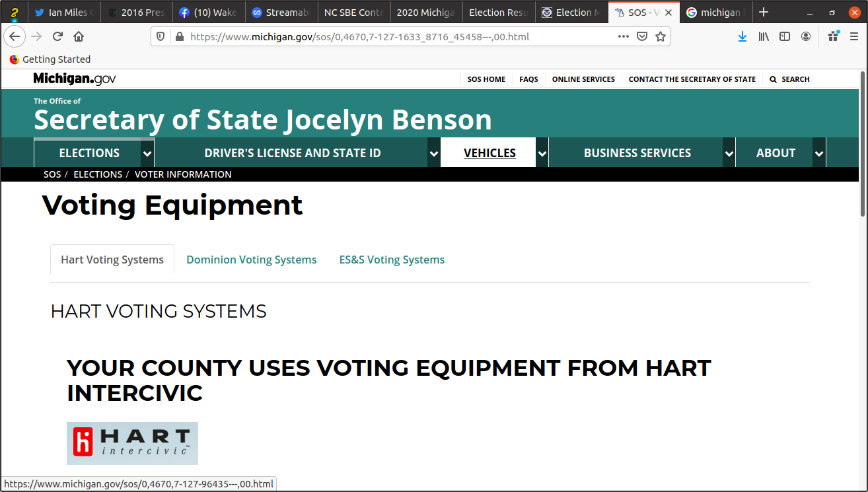Switch to Election Resu browser tab

pyautogui.click(x=498, y=13)
